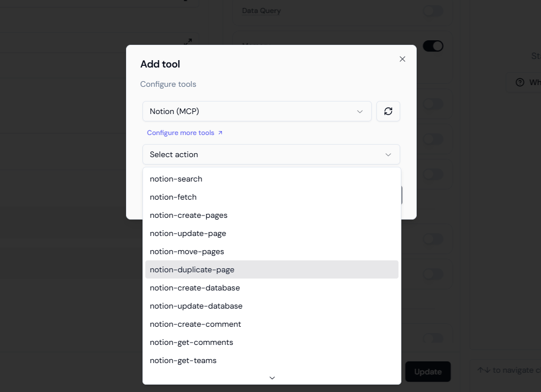This screenshot has height=392, width=541.
Task: Click the external link arrow beside Configure more tools
Action: click(220, 132)
